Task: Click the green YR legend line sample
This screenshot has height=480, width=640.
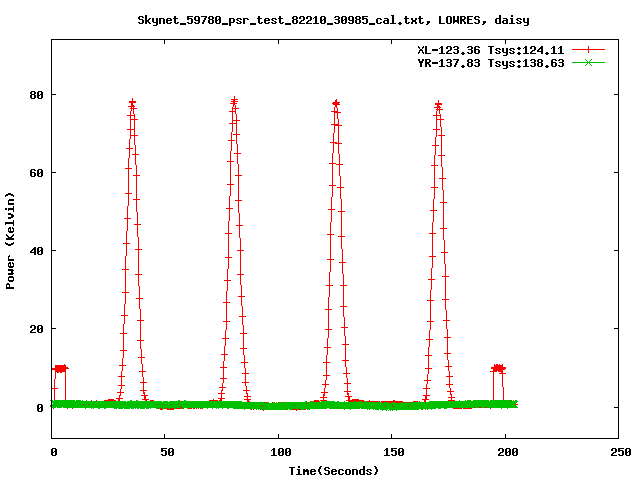Action: click(x=589, y=63)
